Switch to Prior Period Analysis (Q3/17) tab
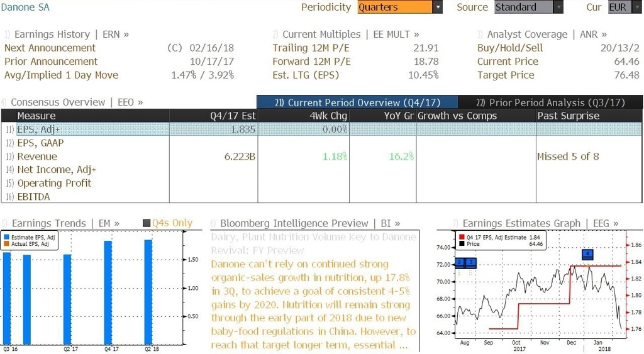Viewport: 644px width, 354px height. click(550, 102)
